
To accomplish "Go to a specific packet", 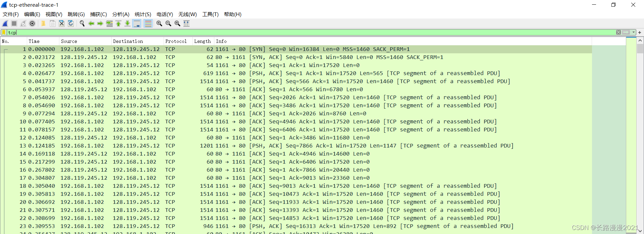I will point(109,23).
